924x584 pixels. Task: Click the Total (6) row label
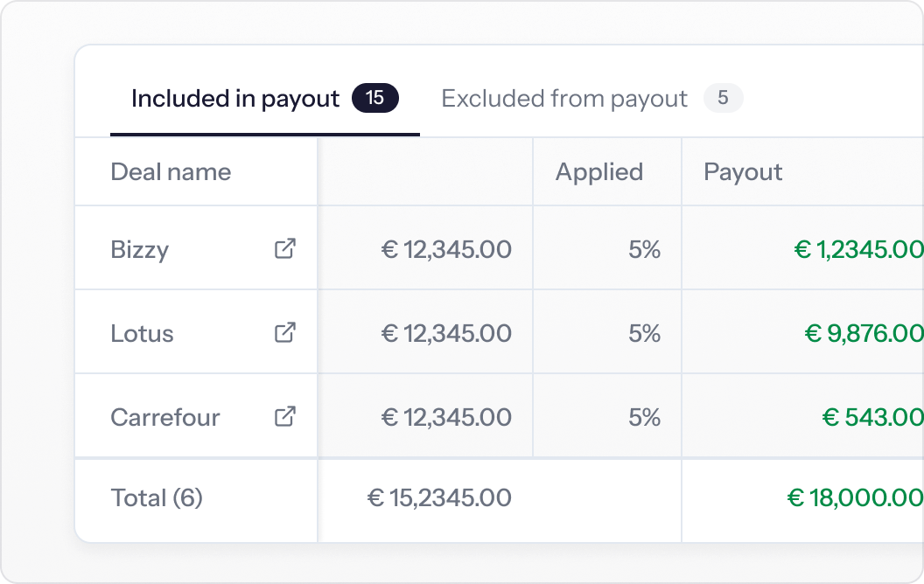[x=157, y=498]
